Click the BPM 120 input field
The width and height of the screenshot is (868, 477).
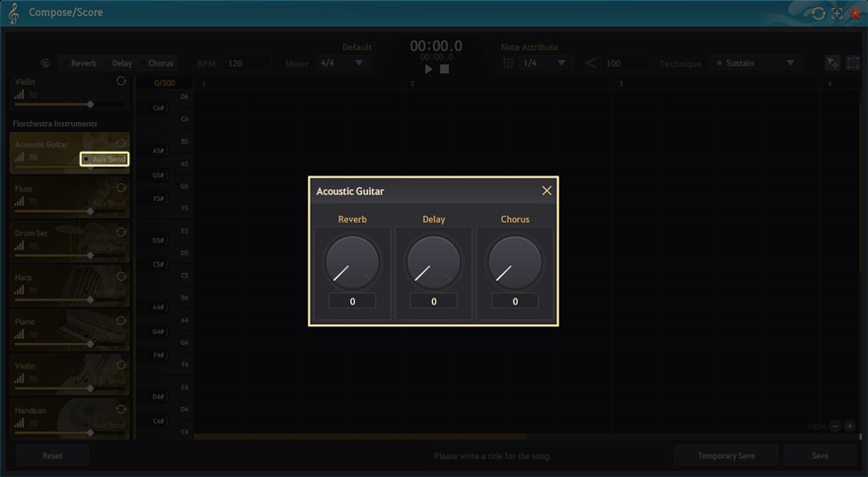coord(248,63)
